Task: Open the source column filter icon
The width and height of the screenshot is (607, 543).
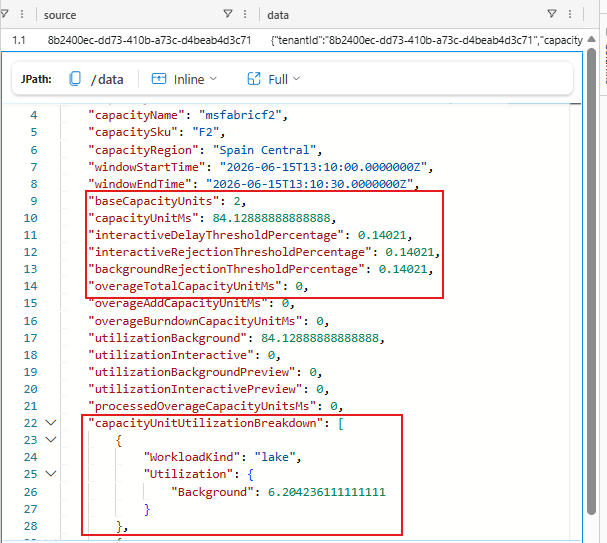Action: coord(228,14)
